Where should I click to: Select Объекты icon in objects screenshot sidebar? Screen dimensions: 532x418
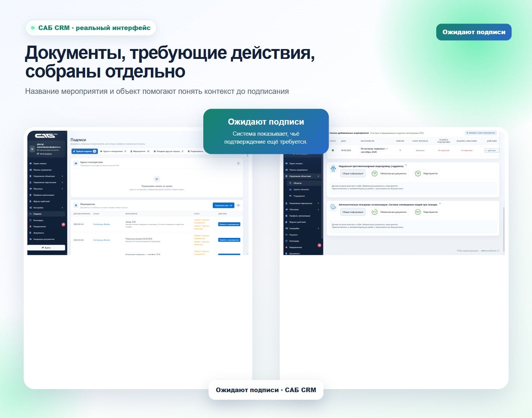pyautogui.click(x=291, y=183)
